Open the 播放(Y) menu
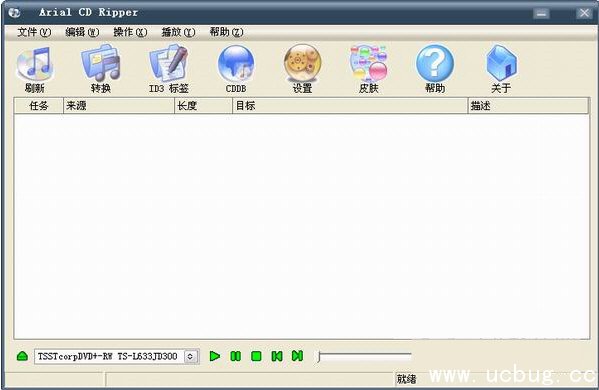 click(x=178, y=32)
